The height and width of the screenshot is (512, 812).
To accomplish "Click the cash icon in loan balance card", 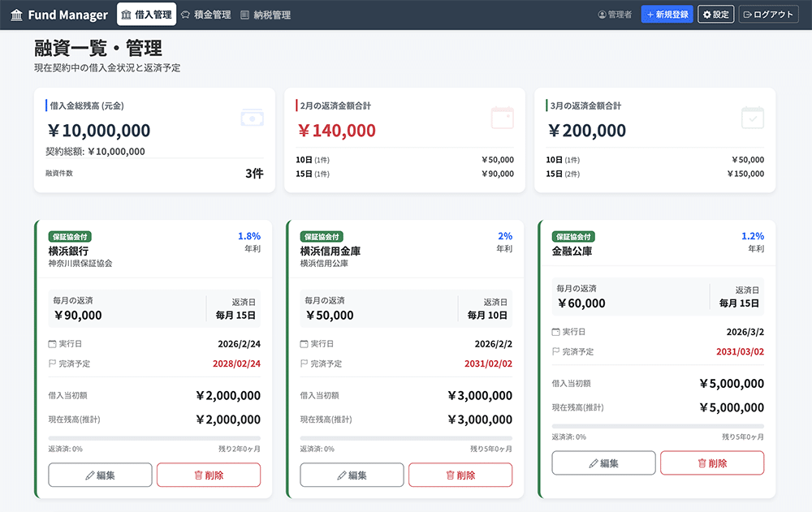I will pos(252,118).
